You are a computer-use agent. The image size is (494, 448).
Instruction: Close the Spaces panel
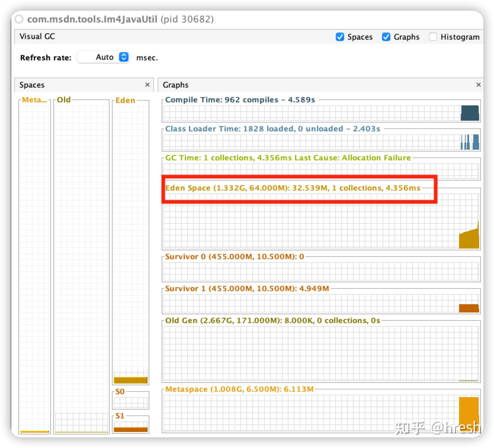point(147,85)
